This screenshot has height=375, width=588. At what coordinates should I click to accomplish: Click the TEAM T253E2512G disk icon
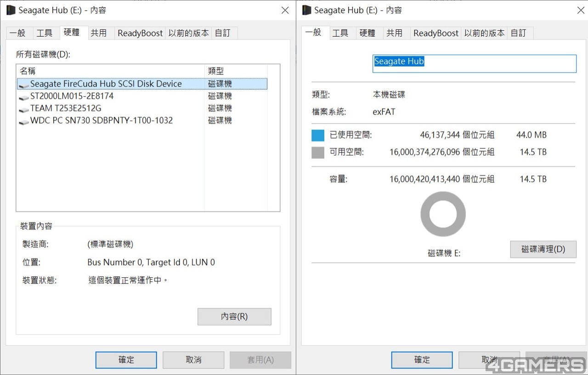tap(24, 109)
